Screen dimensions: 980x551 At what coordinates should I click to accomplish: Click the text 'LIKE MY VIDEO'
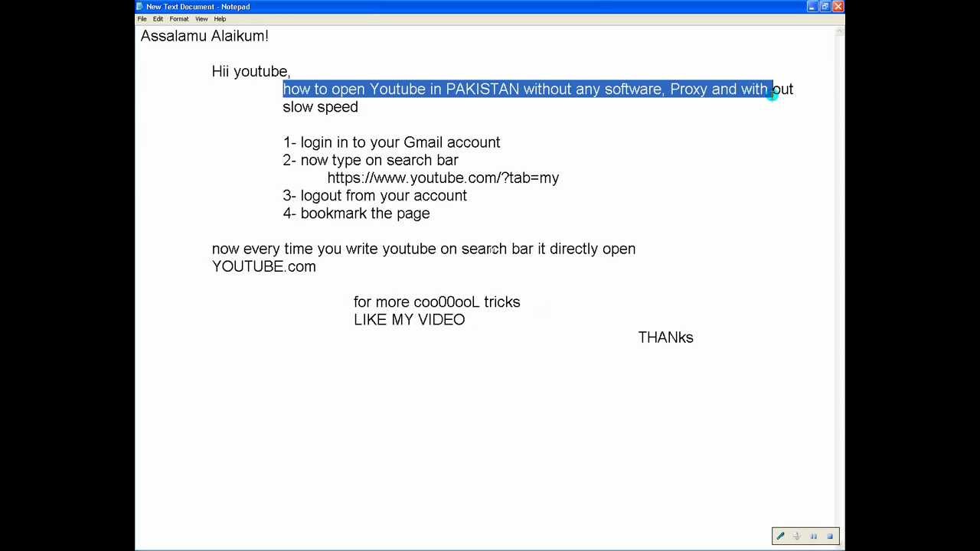pos(409,319)
